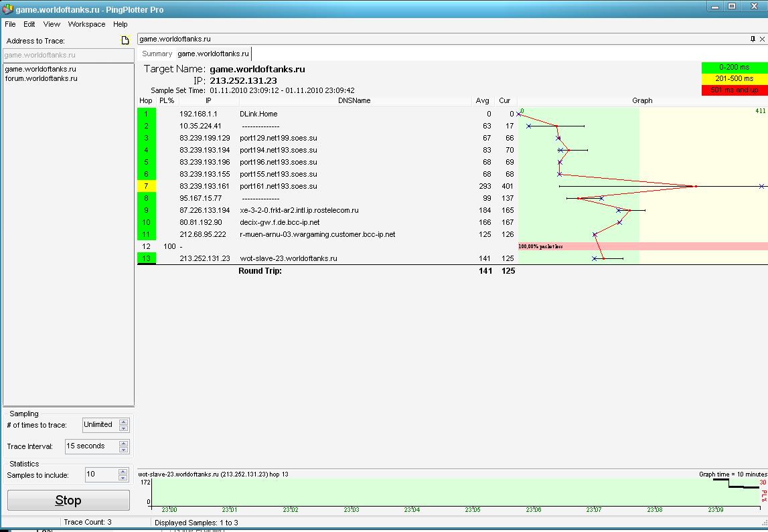
Task: Click the DNSName column header
Action: pyautogui.click(x=355, y=100)
